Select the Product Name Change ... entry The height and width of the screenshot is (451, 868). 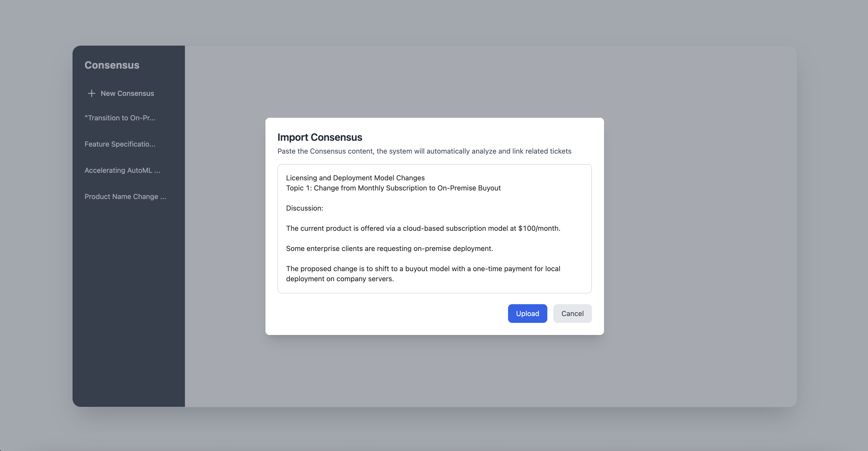click(125, 197)
